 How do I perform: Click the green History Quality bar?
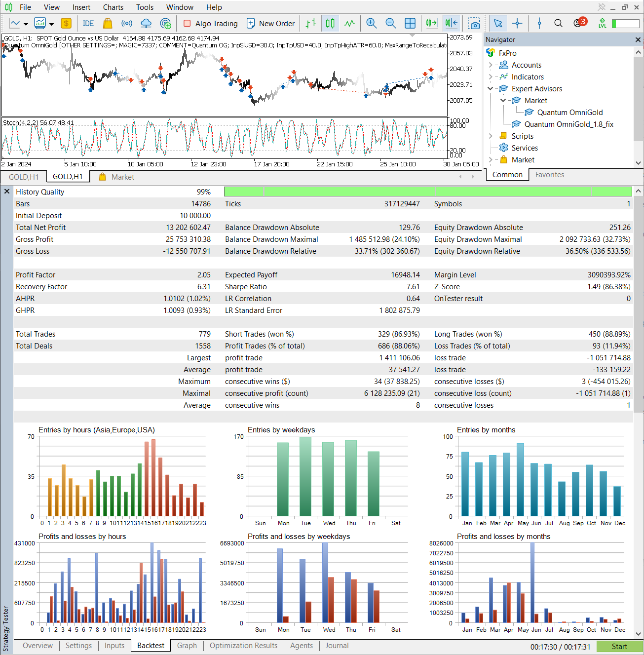click(428, 192)
